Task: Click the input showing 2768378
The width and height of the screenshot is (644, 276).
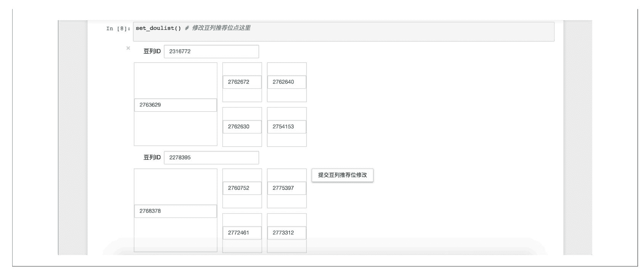Action: (x=175, y=211)
